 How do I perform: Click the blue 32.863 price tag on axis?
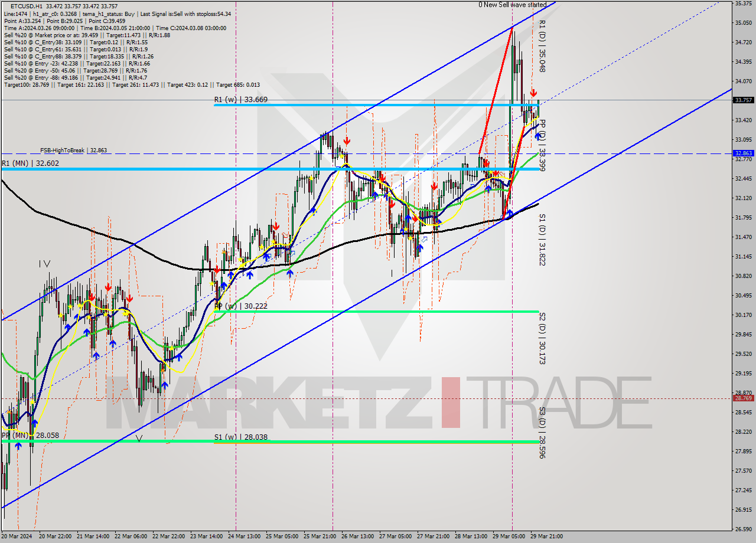[x=743, y=153]
